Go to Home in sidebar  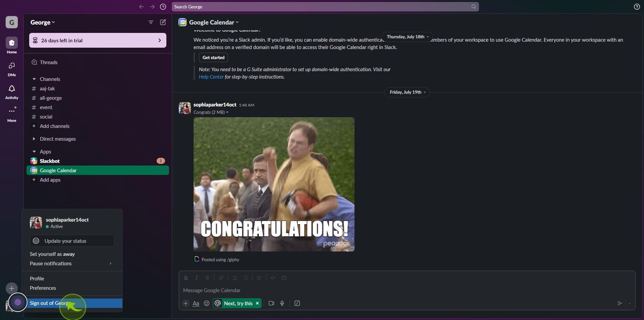12,45
